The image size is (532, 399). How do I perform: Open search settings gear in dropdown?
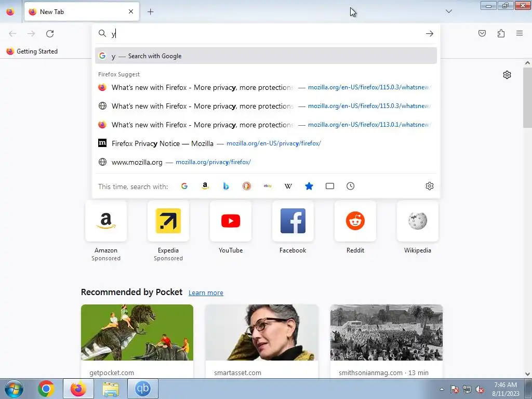pyautogui.click(x=430, y=186)
